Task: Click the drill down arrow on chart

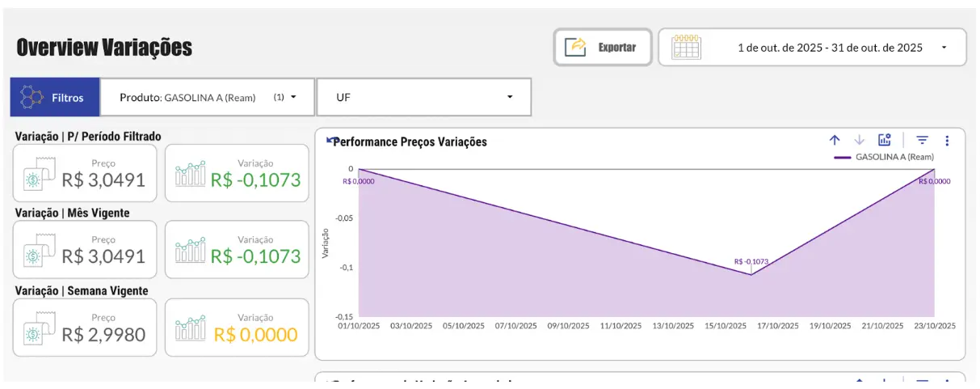Action: (860, 140)
